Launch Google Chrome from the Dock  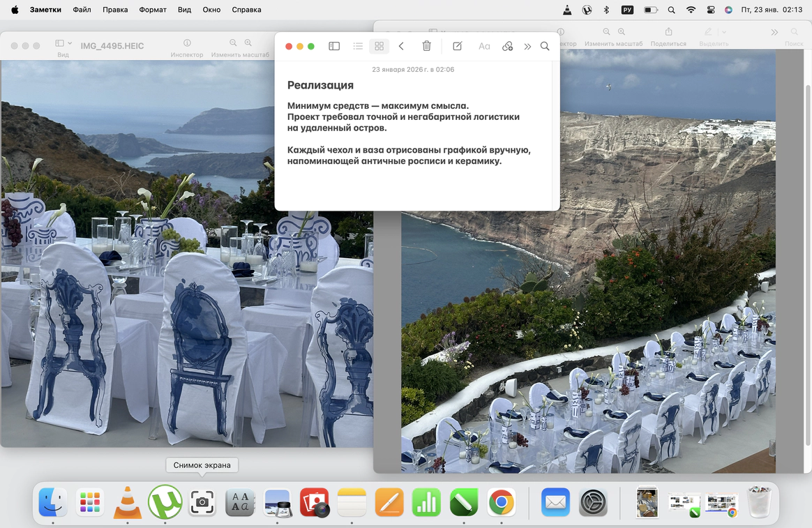(501, 502)
